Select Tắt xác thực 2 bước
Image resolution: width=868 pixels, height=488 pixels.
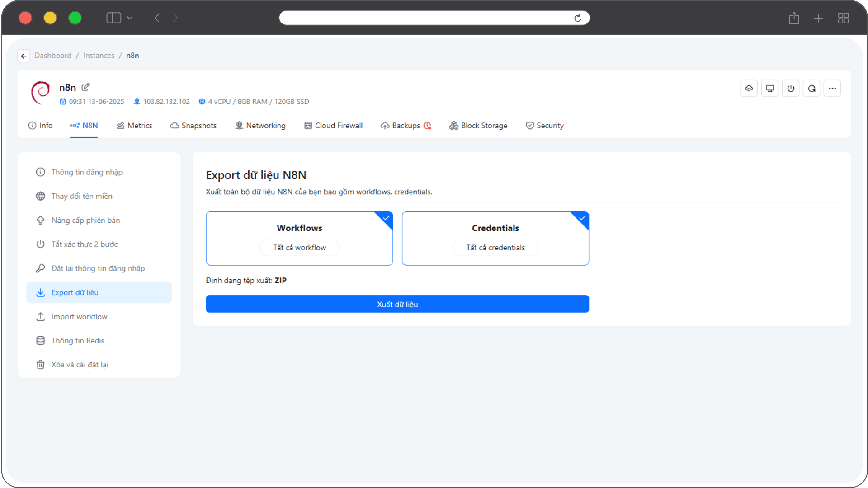[x=99, y=244]
